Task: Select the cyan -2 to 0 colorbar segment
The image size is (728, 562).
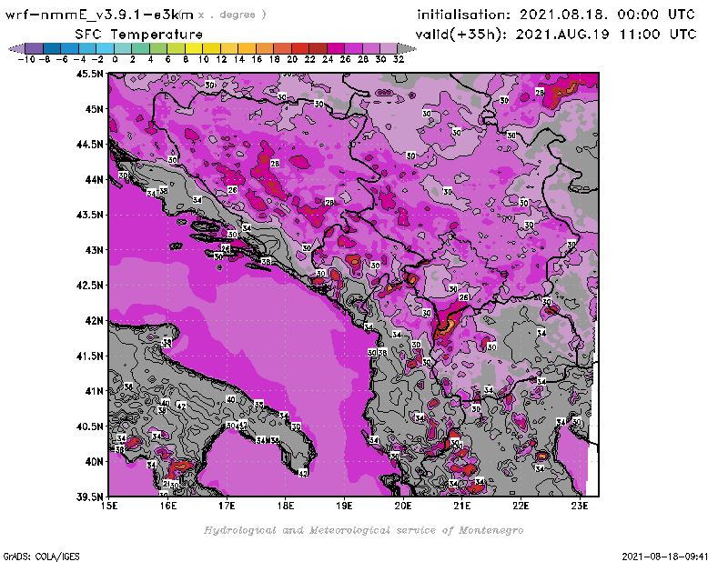Action: (105, 48)
